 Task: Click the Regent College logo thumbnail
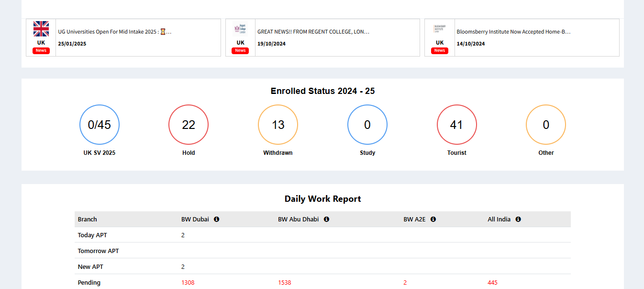(240, 29)
